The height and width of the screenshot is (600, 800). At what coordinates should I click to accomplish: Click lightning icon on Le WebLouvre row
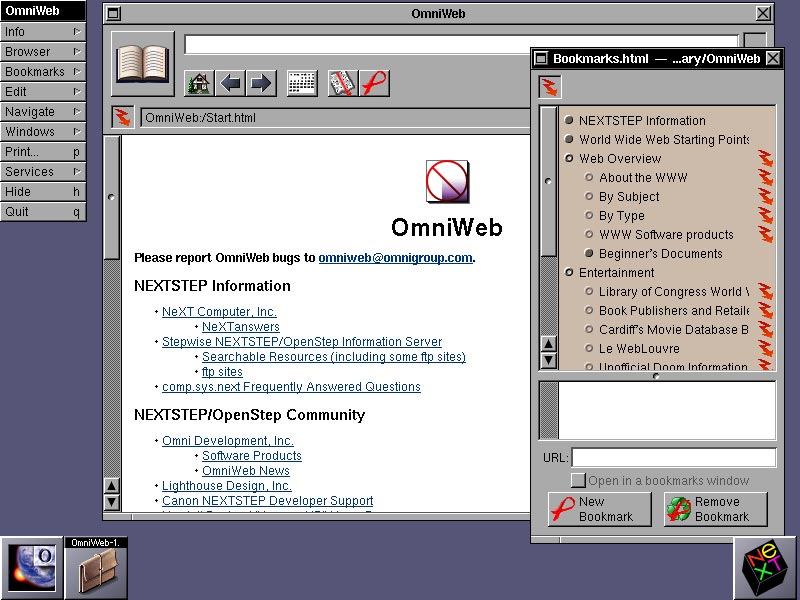coord(765,348)
